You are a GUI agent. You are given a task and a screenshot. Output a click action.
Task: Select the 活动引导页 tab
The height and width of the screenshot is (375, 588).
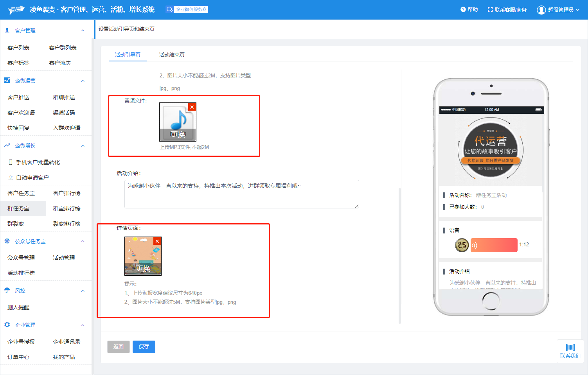(128, 55)
